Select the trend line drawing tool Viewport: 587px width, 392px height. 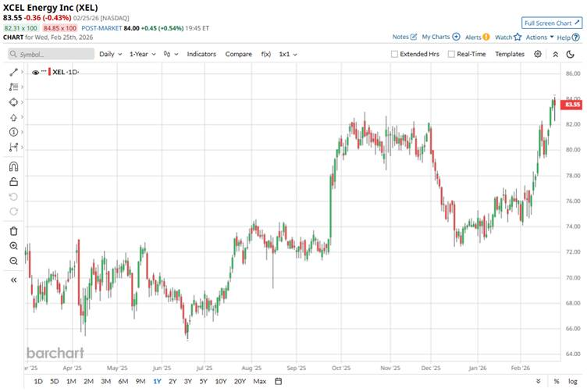(x=13, y=72)
